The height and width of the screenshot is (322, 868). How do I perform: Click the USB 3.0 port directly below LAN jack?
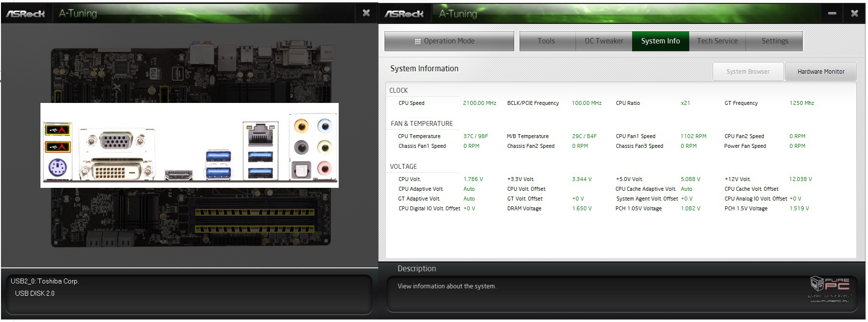[x=260, y=157]
